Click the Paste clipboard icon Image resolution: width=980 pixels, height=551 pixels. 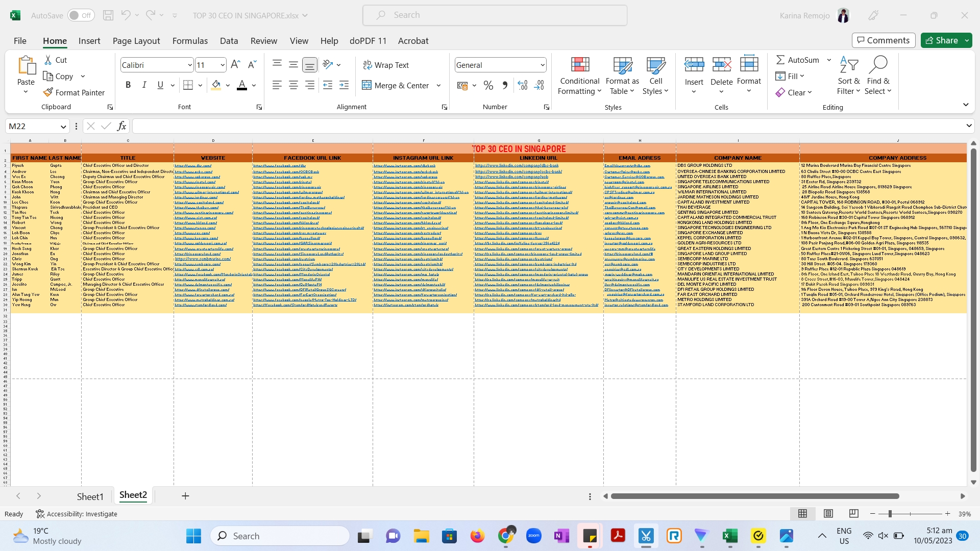tap(26, 65)
